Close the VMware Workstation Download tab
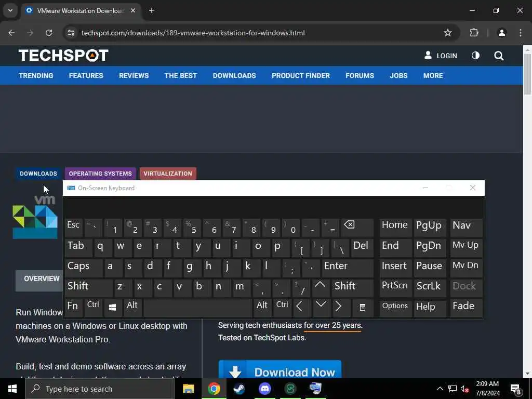Image resolution: width=532 pixels, height=399 pixels. (x=133, y=10)
